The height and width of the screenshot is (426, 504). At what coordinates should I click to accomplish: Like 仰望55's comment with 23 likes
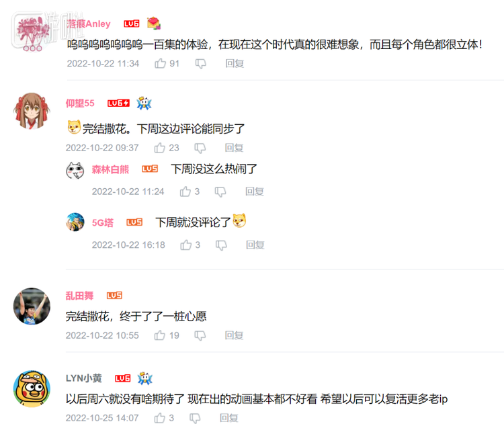159,148
